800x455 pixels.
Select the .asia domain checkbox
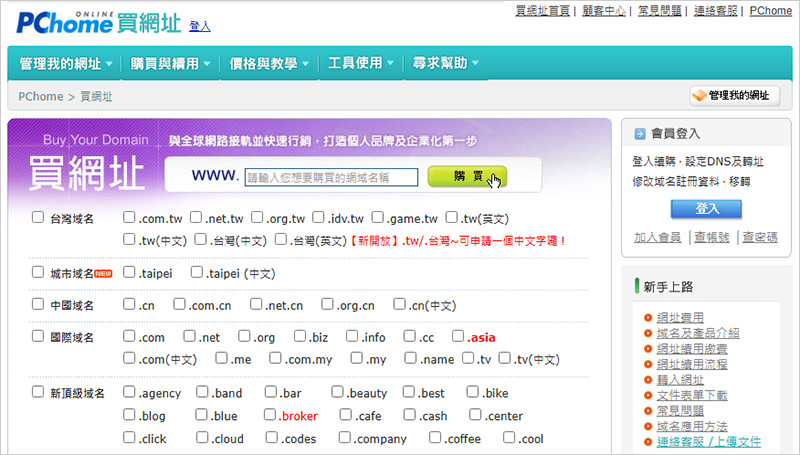[458, 337]
